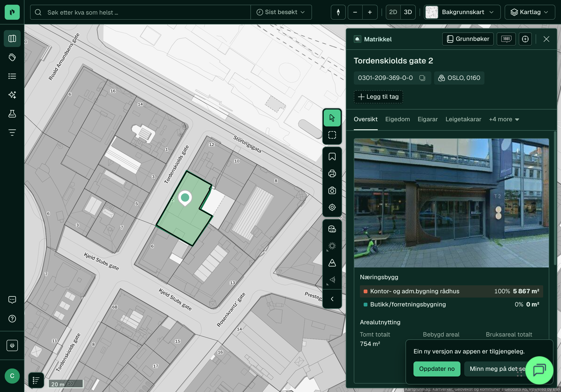Click Oppdater no button
561x392 pixels.
click(x=437, y=369)
